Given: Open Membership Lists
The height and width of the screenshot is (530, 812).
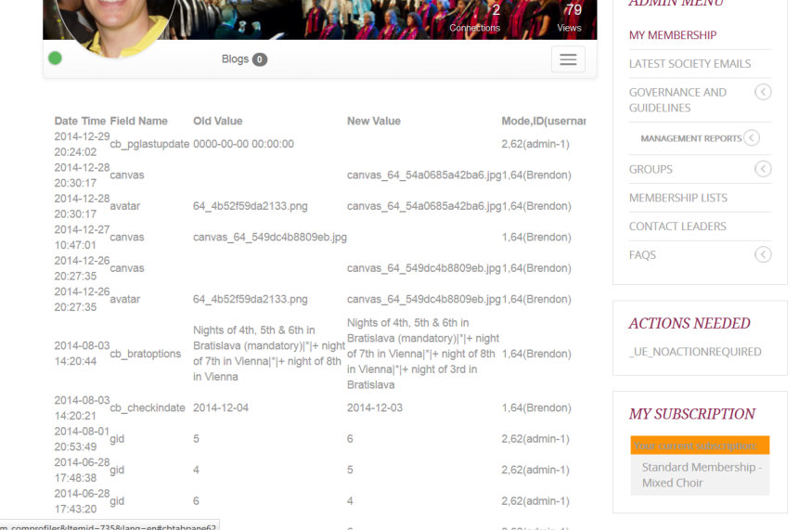Looking at the screenshot, I should pyautogui.click(x=677, y=198).
